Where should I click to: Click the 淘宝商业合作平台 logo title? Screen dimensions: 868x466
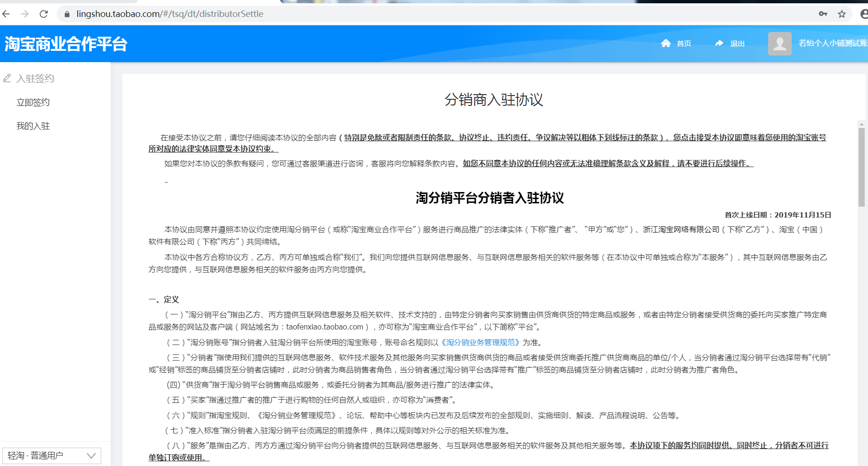[66, 44]
